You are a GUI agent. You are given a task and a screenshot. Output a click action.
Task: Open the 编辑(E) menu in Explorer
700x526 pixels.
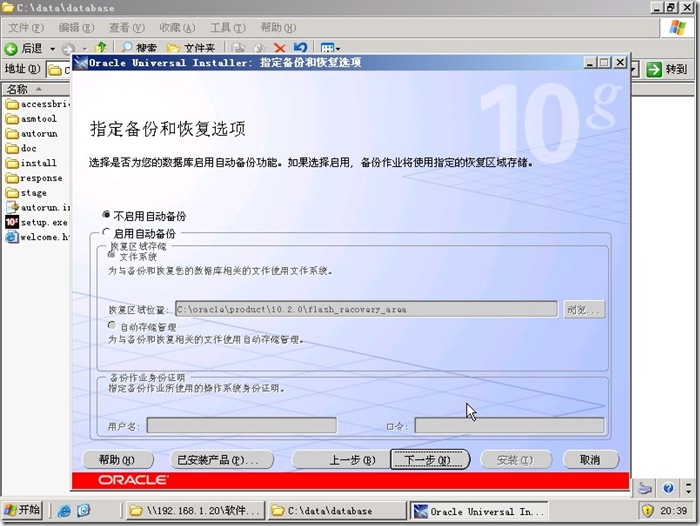click(x=76, y=28)
